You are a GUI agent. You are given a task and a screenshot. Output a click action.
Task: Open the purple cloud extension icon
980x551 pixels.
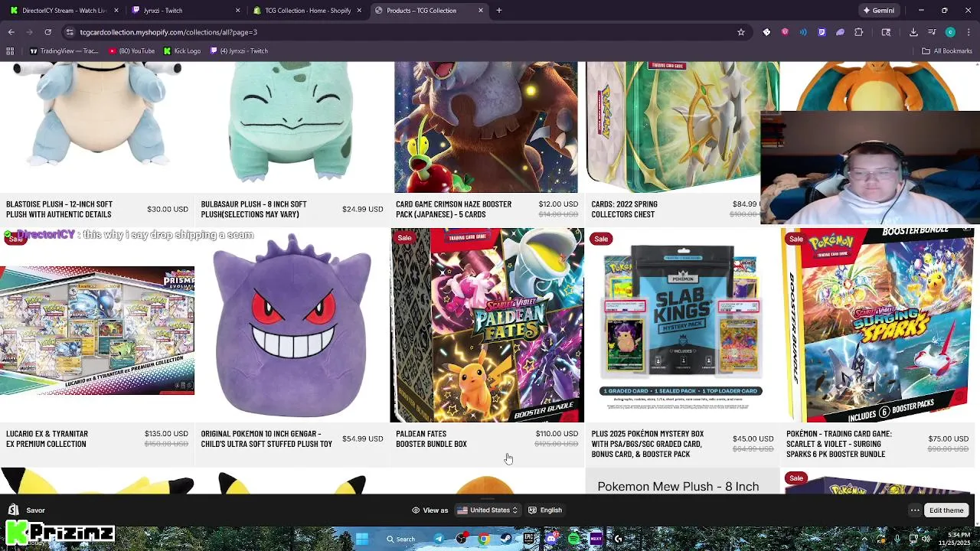[840, 32]
